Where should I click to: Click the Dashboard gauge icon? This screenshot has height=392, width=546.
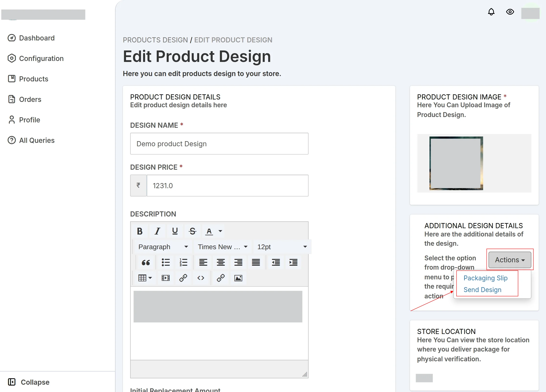pyautogui.click(x=12, y=38)
